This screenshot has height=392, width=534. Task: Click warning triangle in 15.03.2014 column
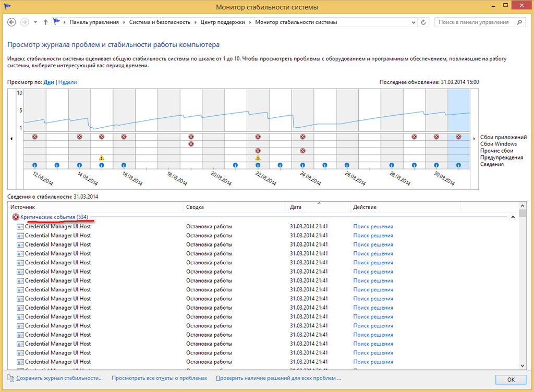pyautogui.click(x=102, y=158)
